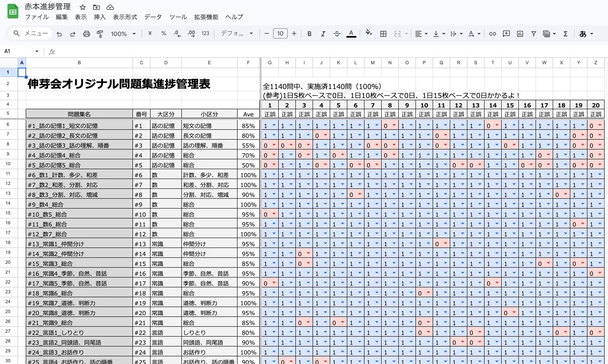This screenshot has width=608, height=364.
Task: Click the document title 赤本進捗管理
Action: pos(48,7)
